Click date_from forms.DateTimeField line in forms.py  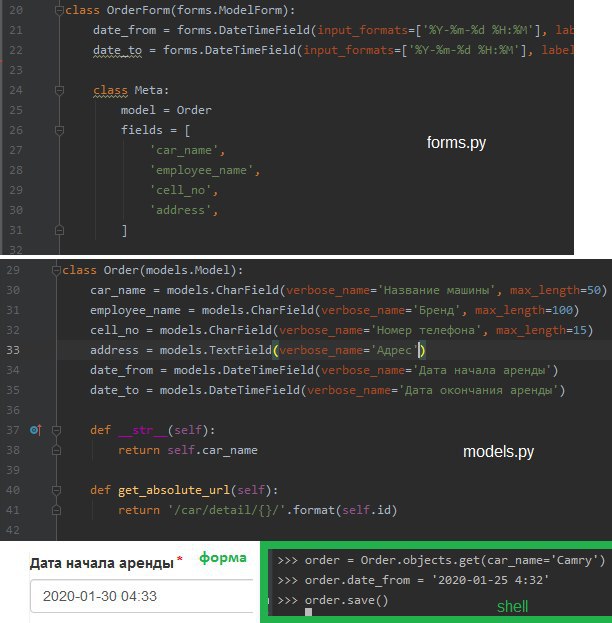pos(333,30)
